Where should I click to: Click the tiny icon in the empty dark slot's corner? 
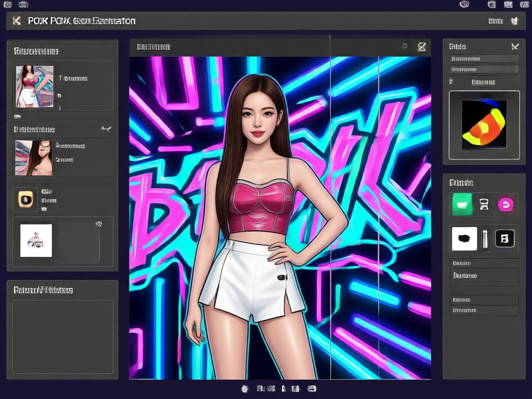click(98, 224)
